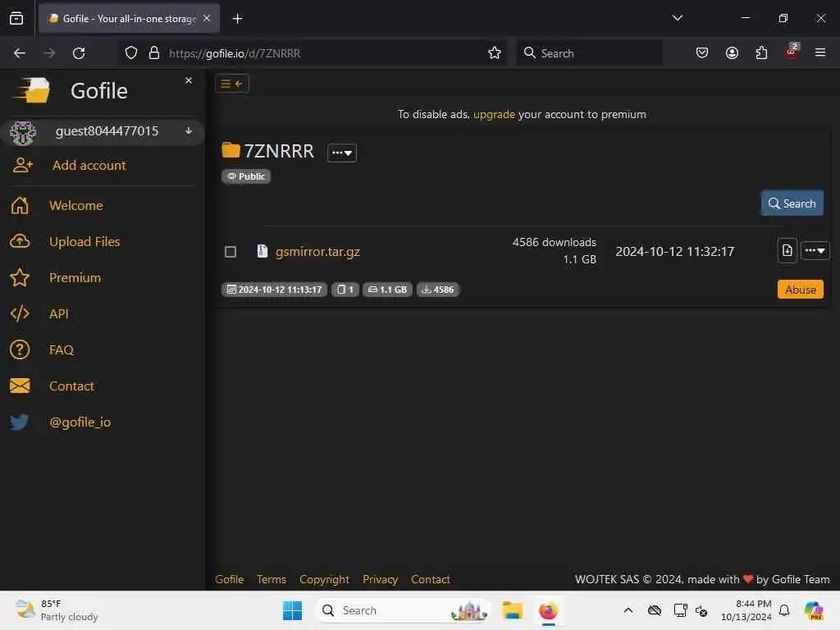Open the weather widget showing 85°F
Image resolution: width=840 pixels, height=630 pixels.
coord(57,610)
